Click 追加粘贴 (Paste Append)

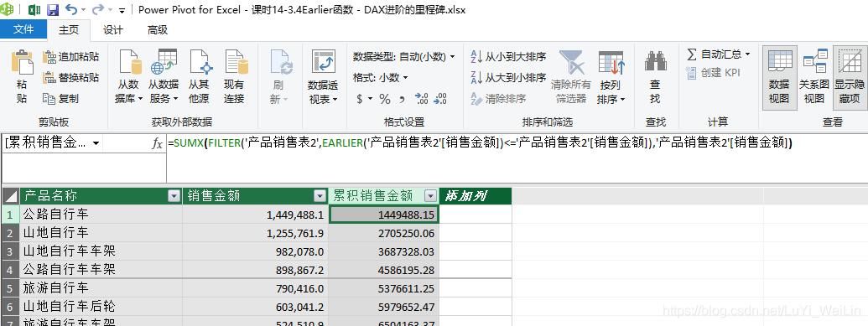[71, 57]
